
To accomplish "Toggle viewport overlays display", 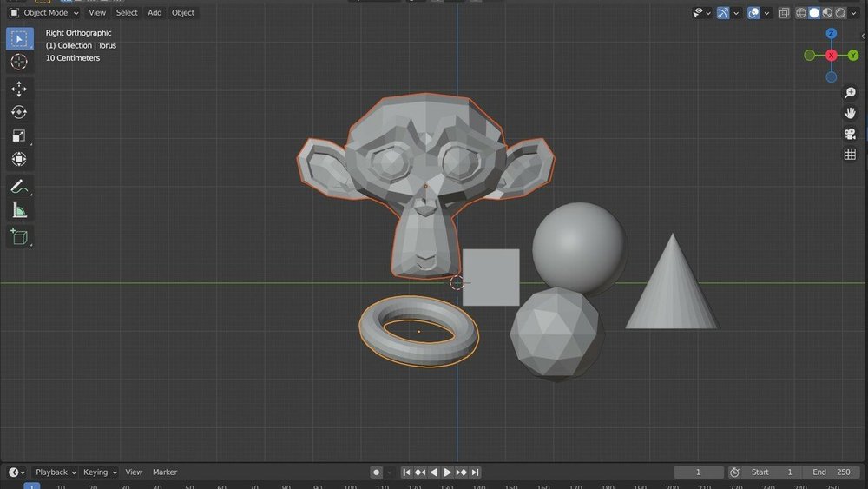I will (753, 13).
